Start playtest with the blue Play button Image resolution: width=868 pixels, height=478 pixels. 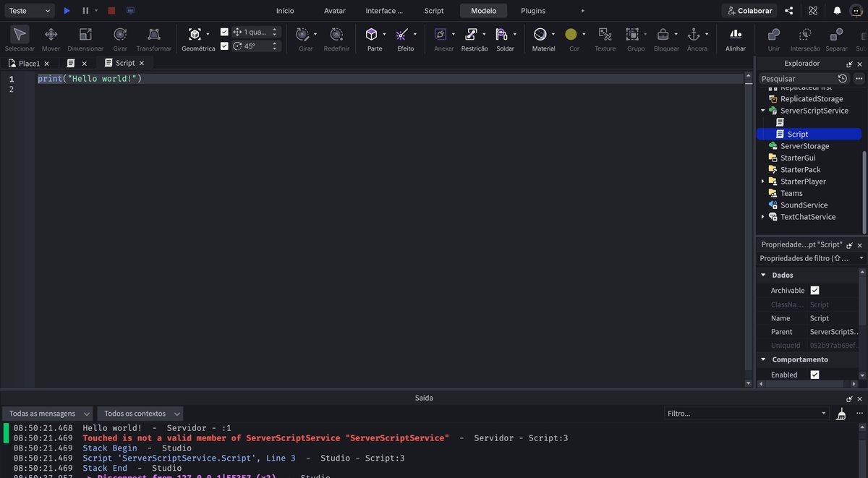click(x=67, y=11)
